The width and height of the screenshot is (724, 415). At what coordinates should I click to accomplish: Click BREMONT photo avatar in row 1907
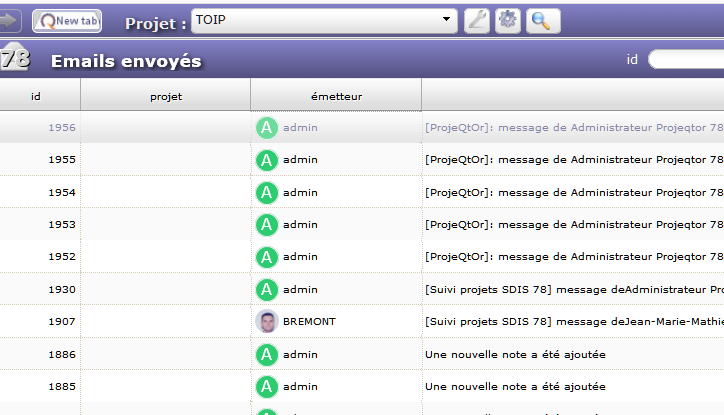(x=266, y=322)
